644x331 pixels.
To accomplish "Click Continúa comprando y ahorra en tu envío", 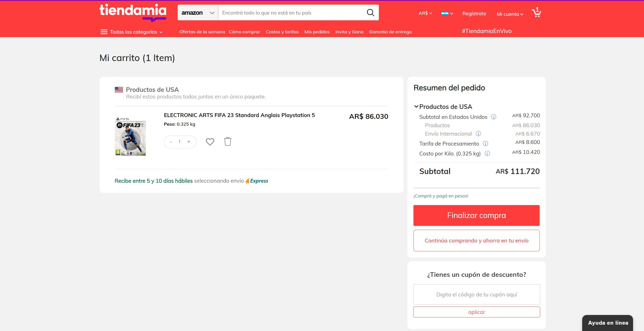I will [476, 240].
